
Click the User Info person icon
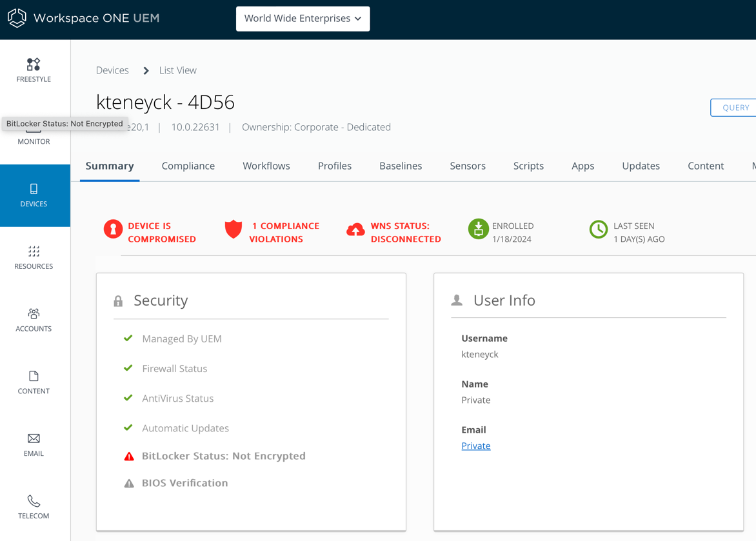pyautogui.click(x=457, y=300)
